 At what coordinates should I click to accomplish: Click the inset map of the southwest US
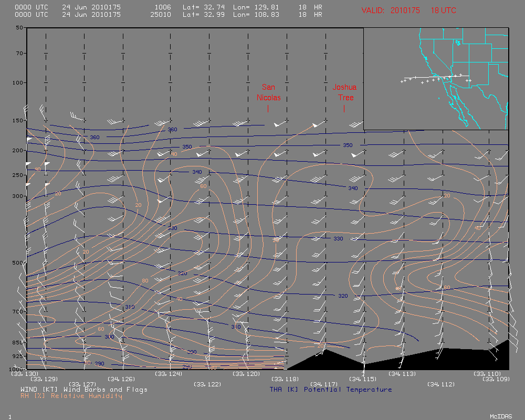click(436, 79)
